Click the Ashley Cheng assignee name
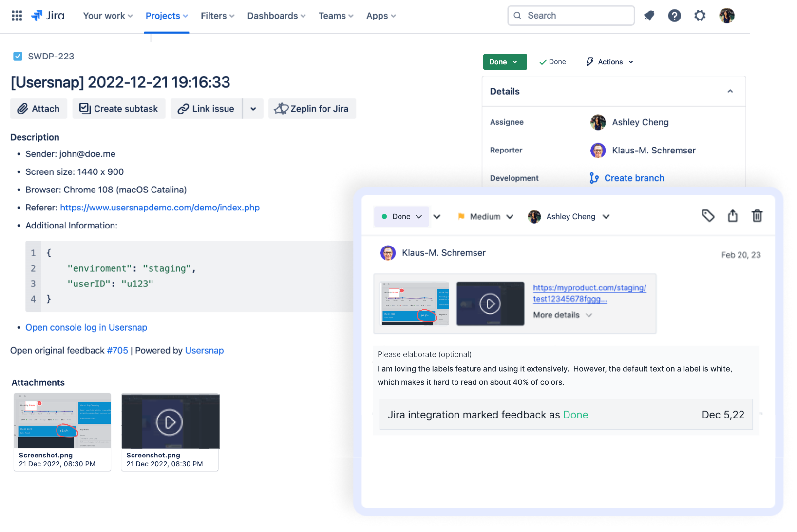 click(640, 122)
